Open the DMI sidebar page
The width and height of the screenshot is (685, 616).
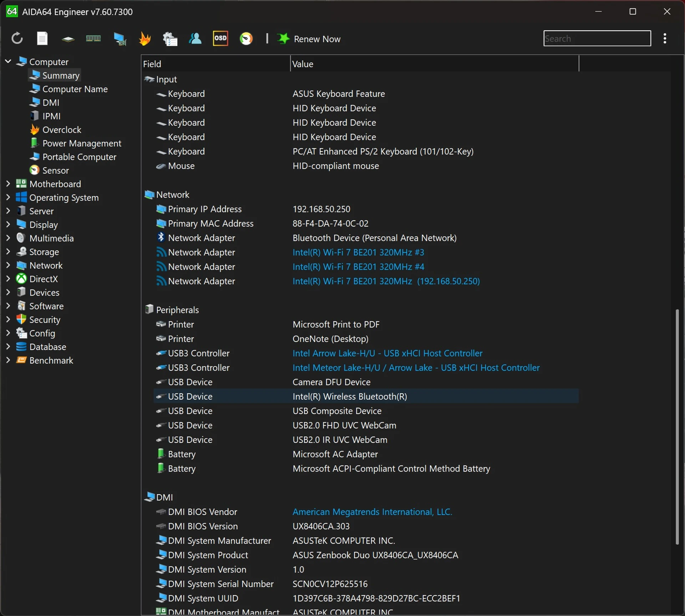point(44,102)
